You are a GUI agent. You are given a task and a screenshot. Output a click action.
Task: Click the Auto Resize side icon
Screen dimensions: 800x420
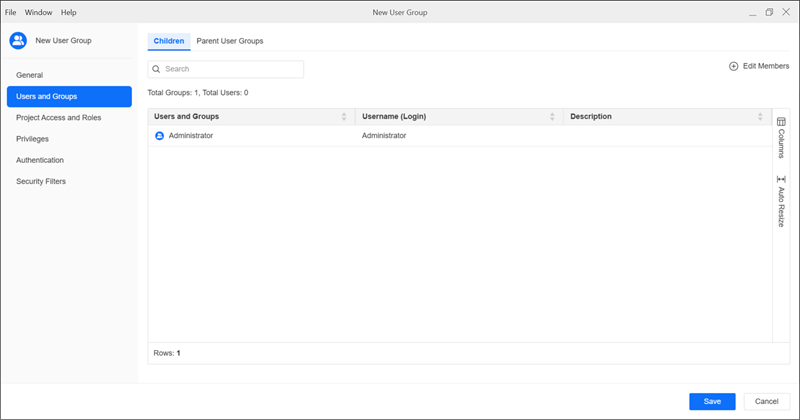(781, 200)
